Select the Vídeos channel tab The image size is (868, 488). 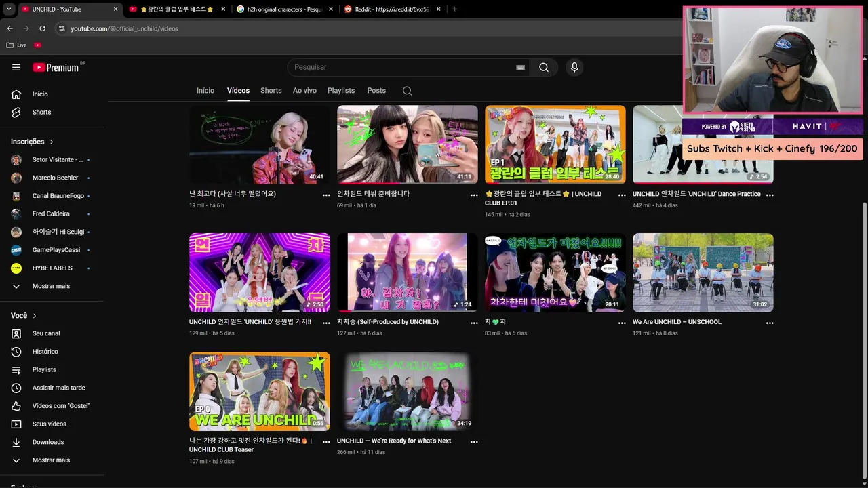click(x=238, y=91)
